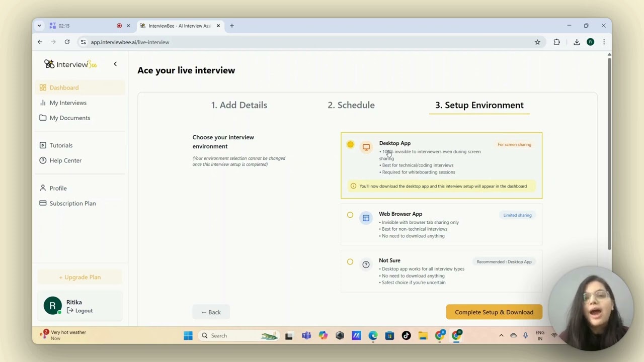The height and width of the screenshot is (362, 644).
Task: Click the 'Recommended : Desktop App' tag
Action: click(x=504, y=262)
